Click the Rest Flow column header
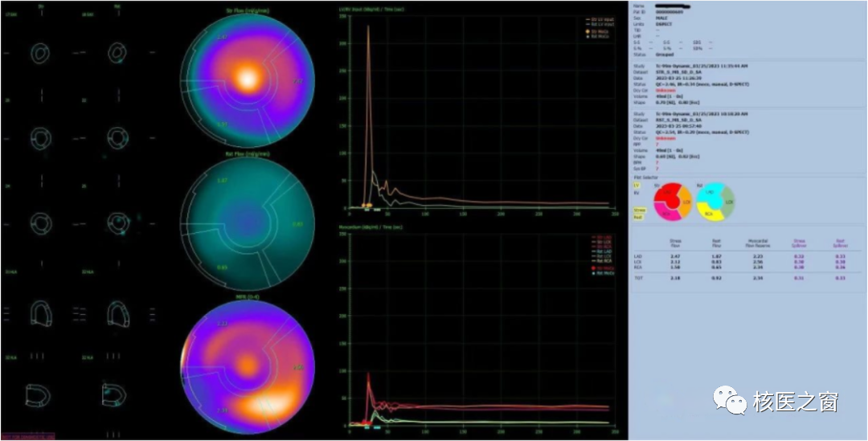The width and height of the screenshot is (868, 441). (x=714, y=243)
